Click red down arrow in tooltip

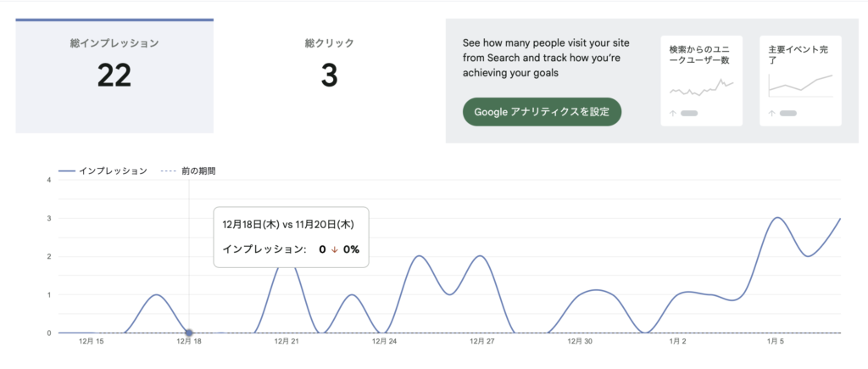[x=335, y=249]
